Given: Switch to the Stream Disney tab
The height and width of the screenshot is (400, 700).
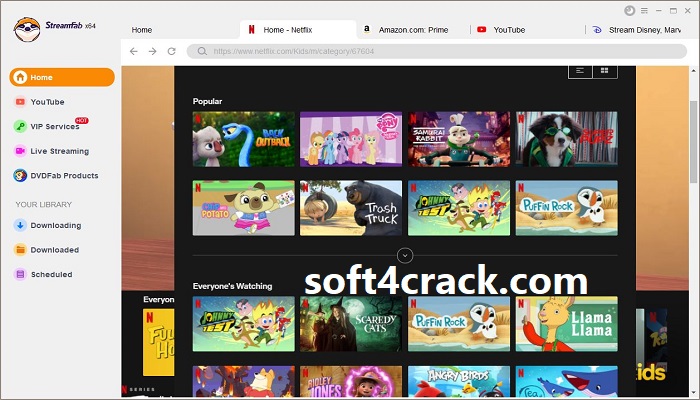Looking at the screenshot, I should [x=638, y=30].
